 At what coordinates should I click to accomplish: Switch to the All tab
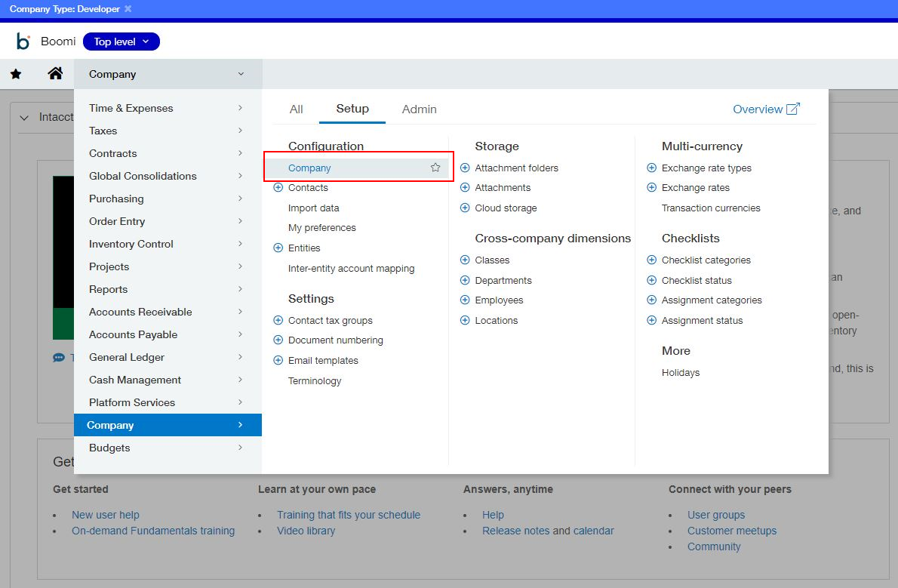coord(296,109)
